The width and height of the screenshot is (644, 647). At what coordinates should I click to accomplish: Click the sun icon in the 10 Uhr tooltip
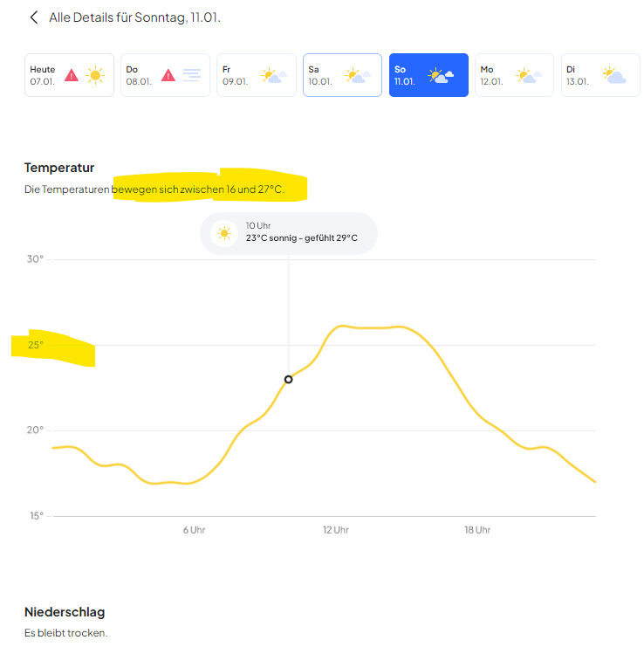point(225,233)
